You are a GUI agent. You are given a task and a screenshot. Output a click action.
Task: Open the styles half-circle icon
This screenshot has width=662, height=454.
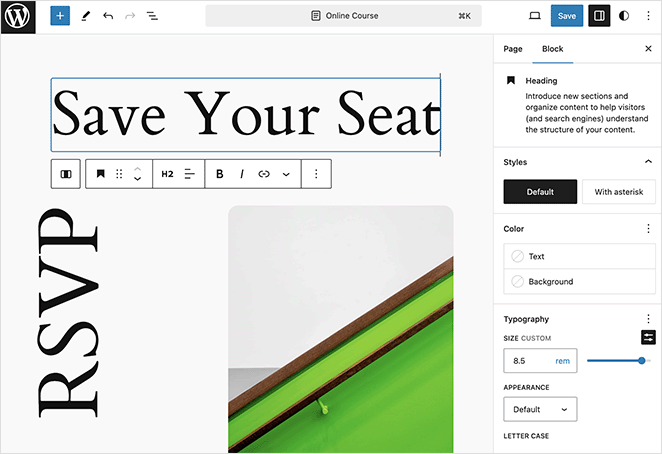(625, 16)
